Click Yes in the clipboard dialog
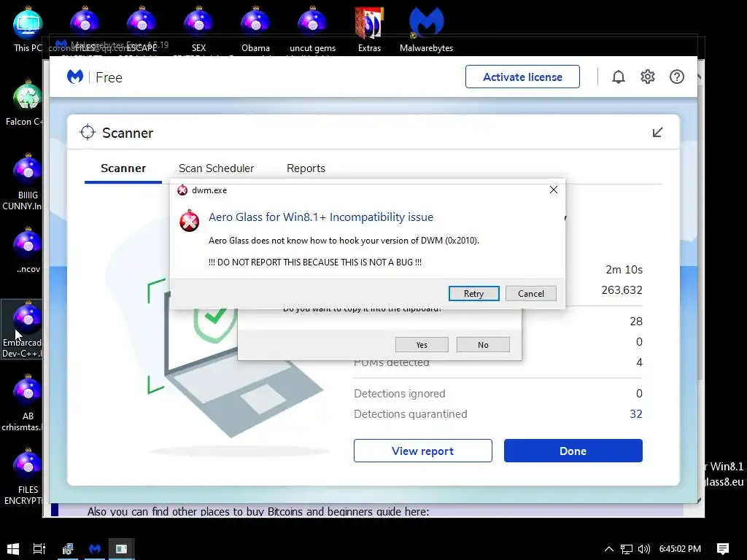The image size is (747, 560). pyautogui.click(x=422, y=345)
